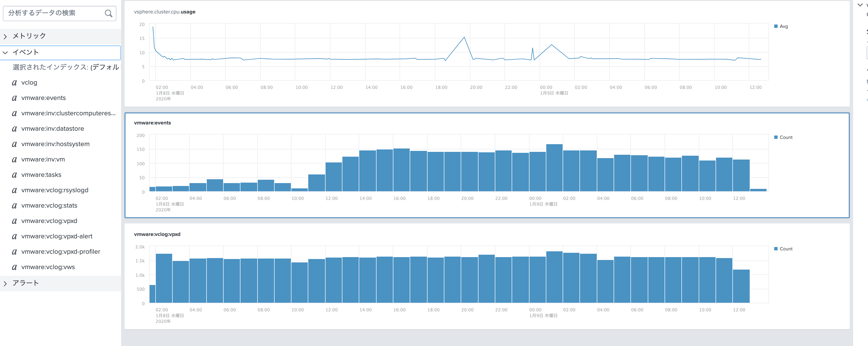The width and height of the screenshot is (868, 346).
Task: Collapse the イベント section
Action: pyautogui.click(x=5, y=53)
